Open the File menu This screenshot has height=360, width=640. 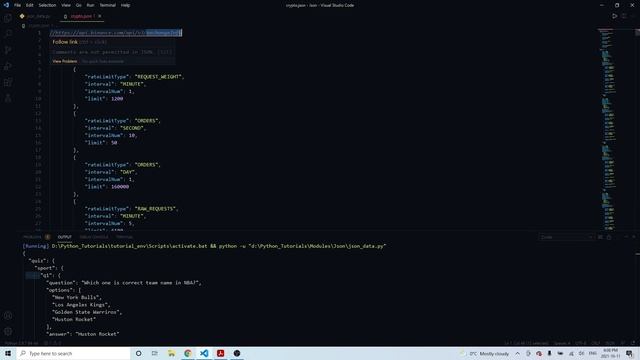click(18, 5)
